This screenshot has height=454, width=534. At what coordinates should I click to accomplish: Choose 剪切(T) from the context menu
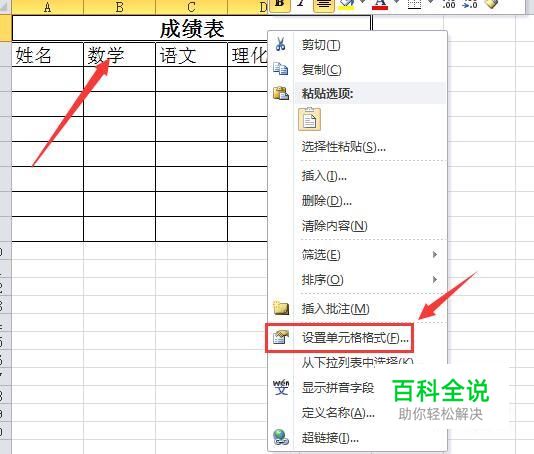pyautogui.click(x=358, y=45)
